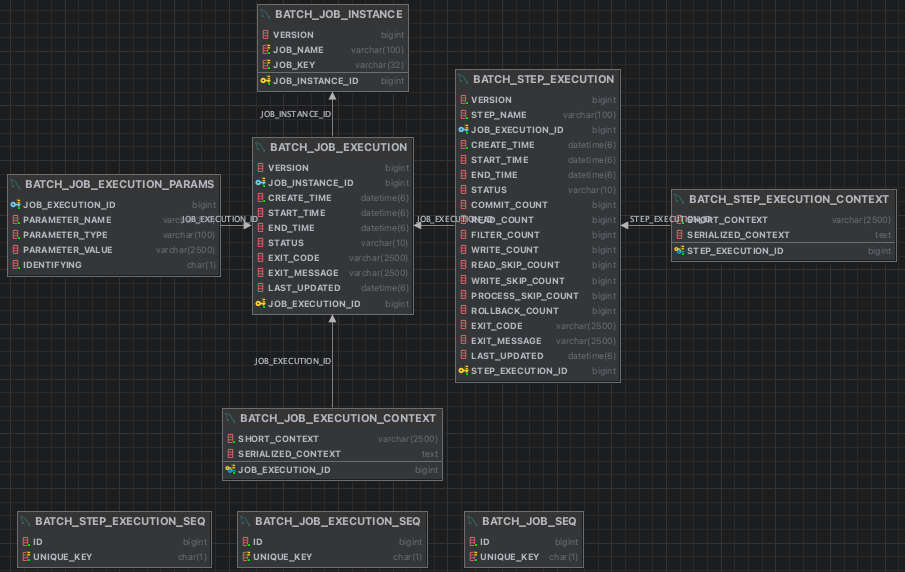This screenshot has width=905, height=572.
Task: Click the column icon beside PARAMETER_VALUE
Action: click(16, 249)
